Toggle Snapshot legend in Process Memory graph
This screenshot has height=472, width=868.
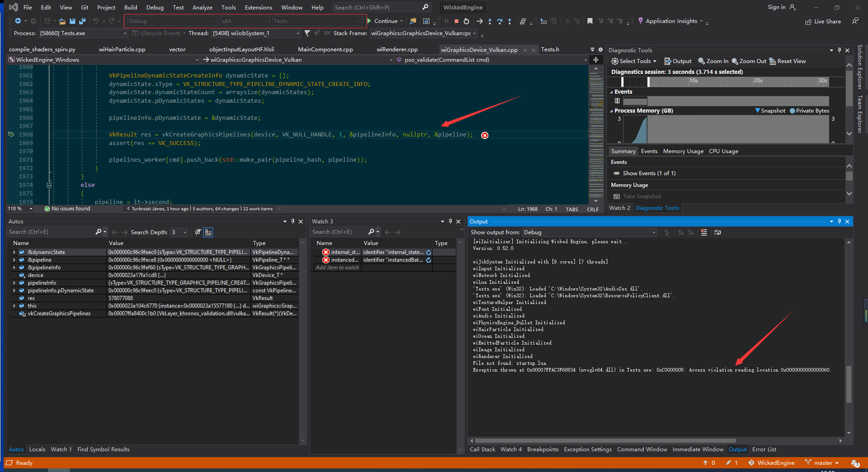tap(770, 111)
